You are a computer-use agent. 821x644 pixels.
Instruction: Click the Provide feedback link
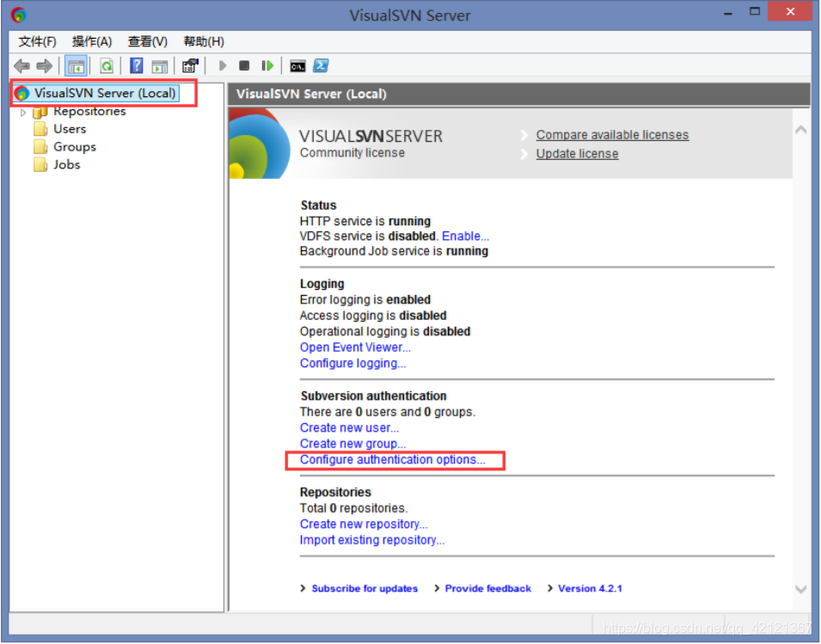click(488, 589)
